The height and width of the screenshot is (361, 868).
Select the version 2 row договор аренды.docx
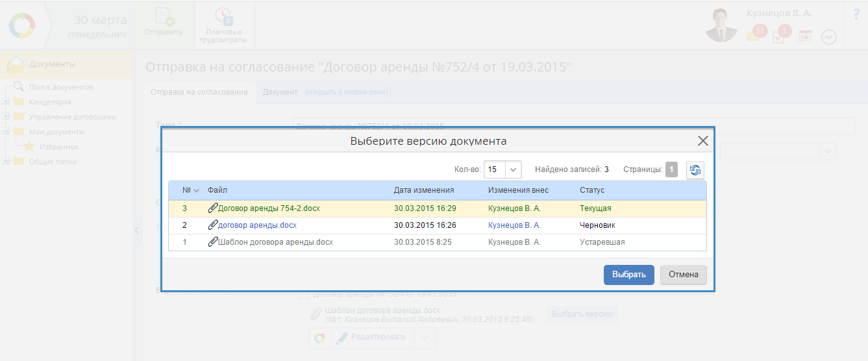[x=257, y=225]
